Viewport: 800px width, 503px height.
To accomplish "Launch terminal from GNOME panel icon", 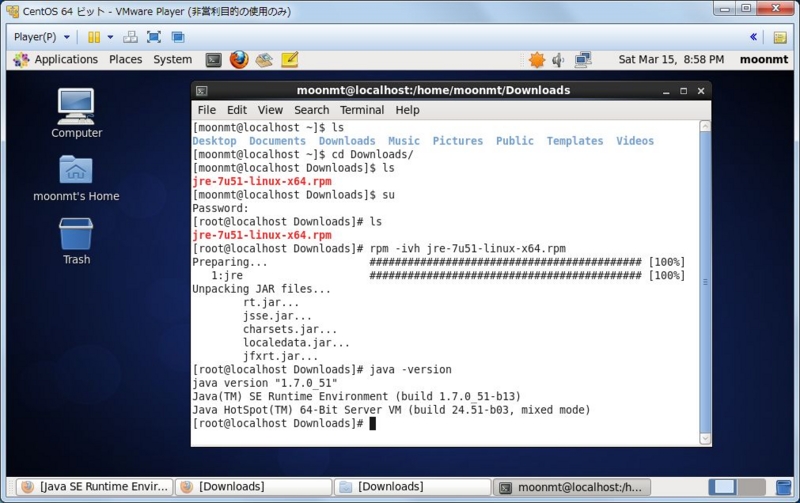I will [x=214, y=60].
